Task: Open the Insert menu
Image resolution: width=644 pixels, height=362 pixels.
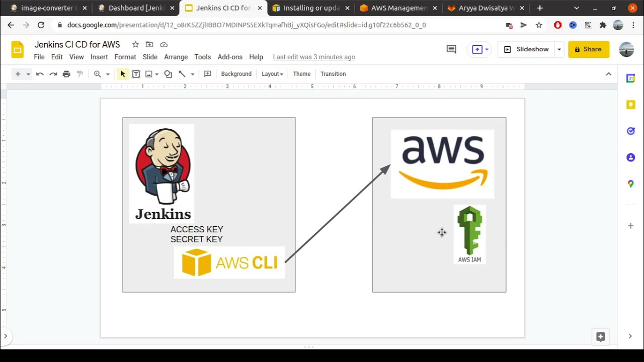Action: tap(99, 57)
